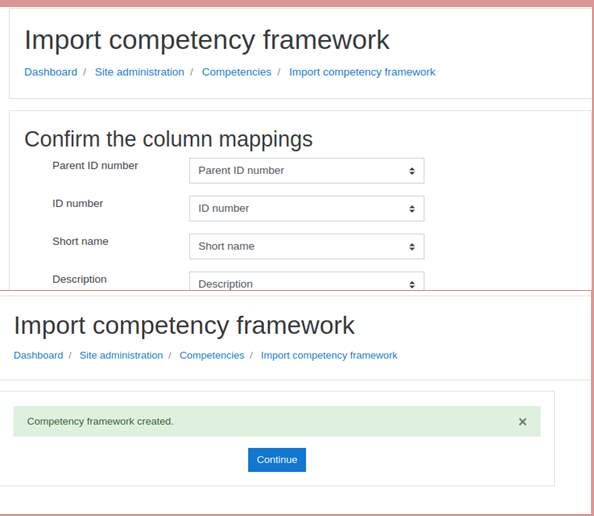This screenshot has height=516, width=594.
Task: Go to Dashboard in lower breadcrumb
Action: pos(38,355)
